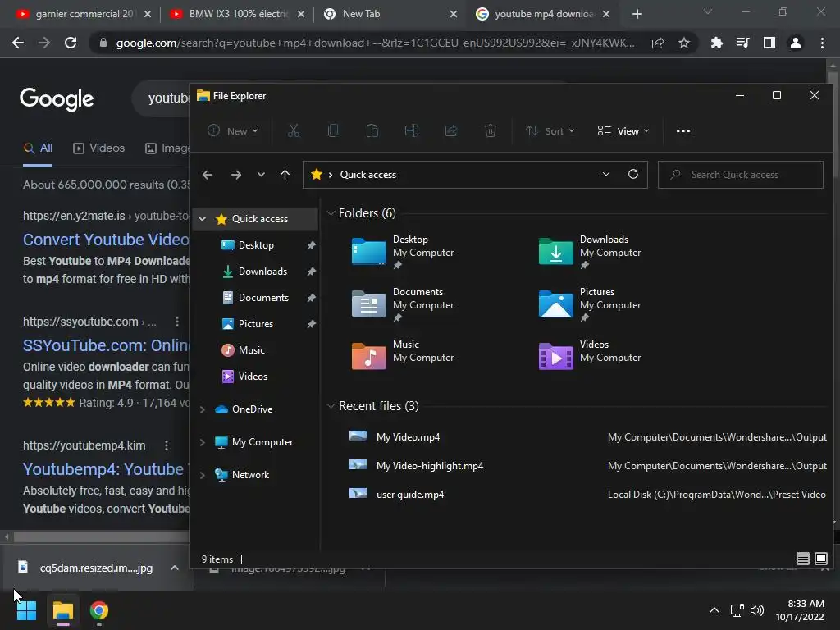Screen dimensions: 840x630
Task: Expand the Network tree node
Action: pos(202,475)
